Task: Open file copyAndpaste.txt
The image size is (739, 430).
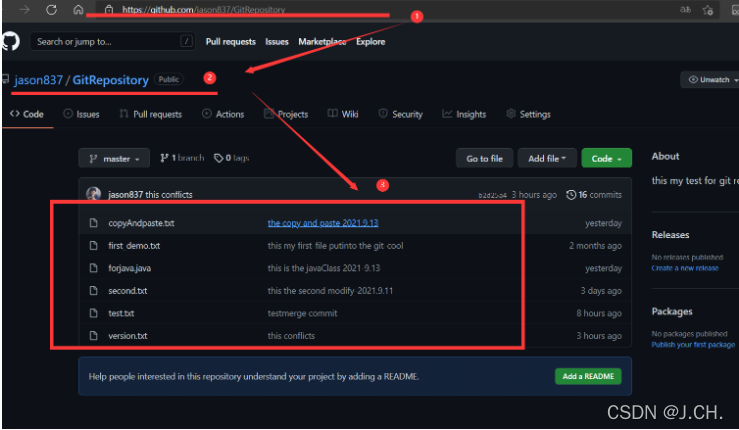Action: (x=141, y=223)
